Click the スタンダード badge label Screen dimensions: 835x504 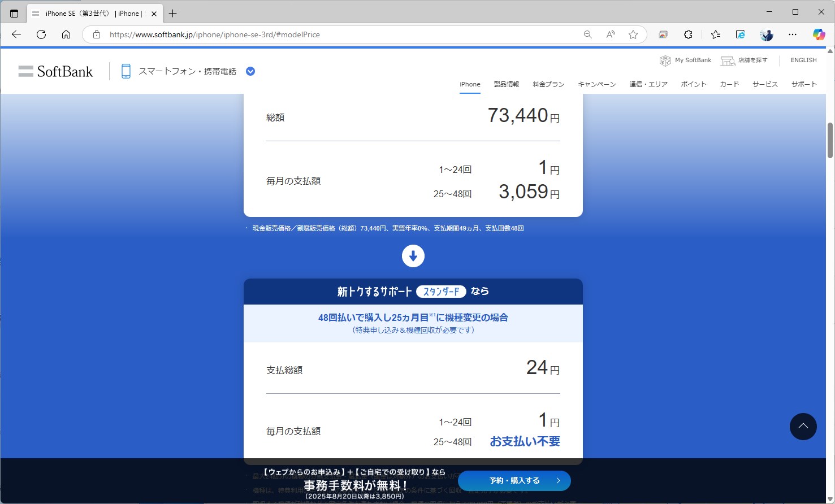pos(441,292)
